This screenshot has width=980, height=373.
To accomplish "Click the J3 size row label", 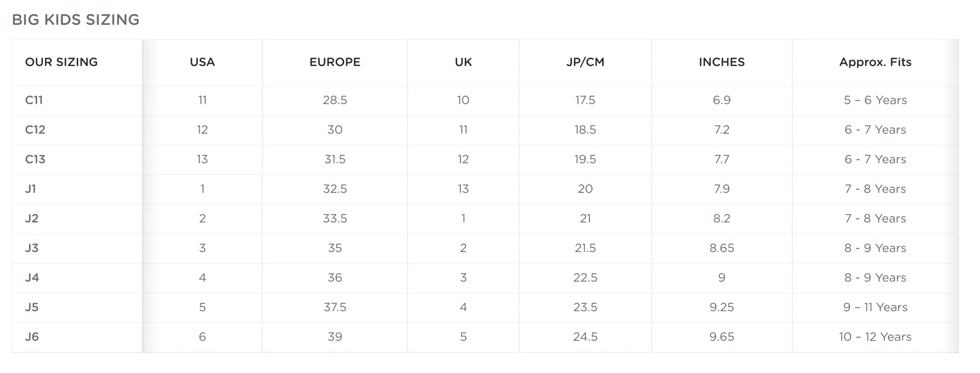I will coord(32,248).
